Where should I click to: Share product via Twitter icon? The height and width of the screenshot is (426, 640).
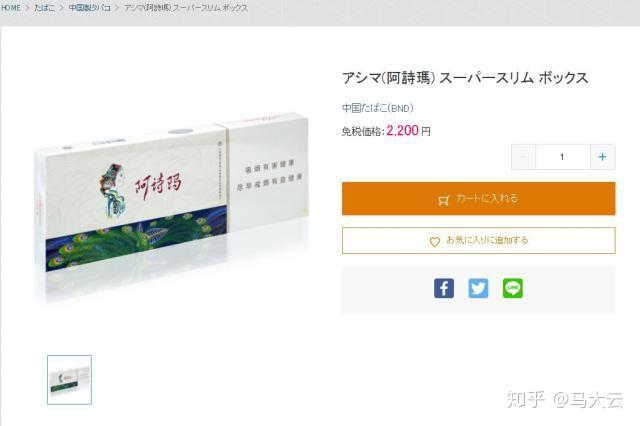click(x=478, y=288)
